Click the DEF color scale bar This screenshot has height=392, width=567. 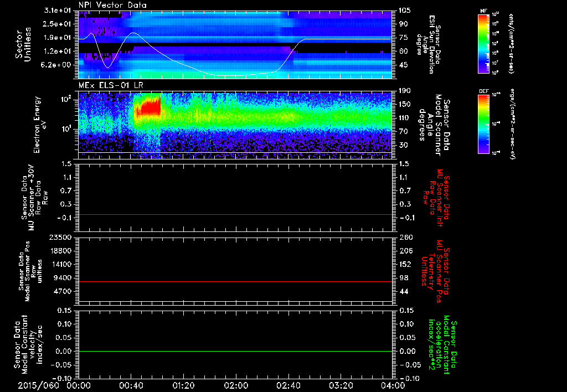pyautogui.click(x=483, y=123)
